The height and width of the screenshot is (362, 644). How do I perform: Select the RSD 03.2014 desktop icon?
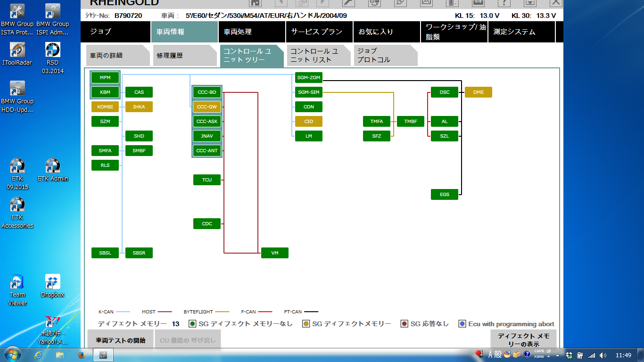coord(53,58)
